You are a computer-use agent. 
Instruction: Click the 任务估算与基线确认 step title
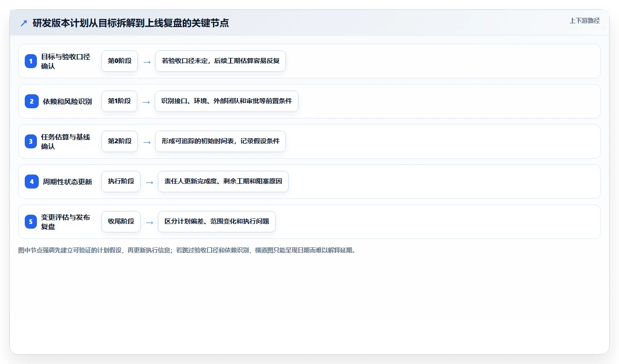tap(65, 141)
